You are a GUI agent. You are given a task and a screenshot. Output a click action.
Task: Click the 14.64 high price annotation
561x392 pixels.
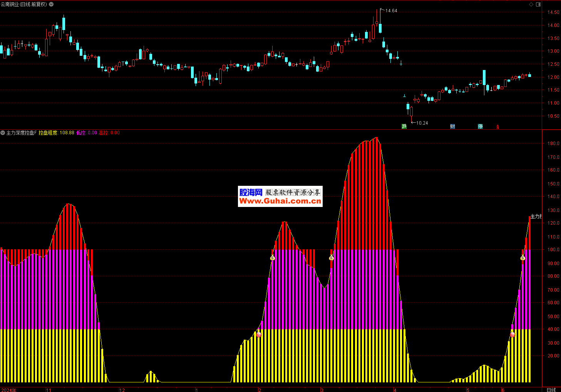click(x=391, y=11)
